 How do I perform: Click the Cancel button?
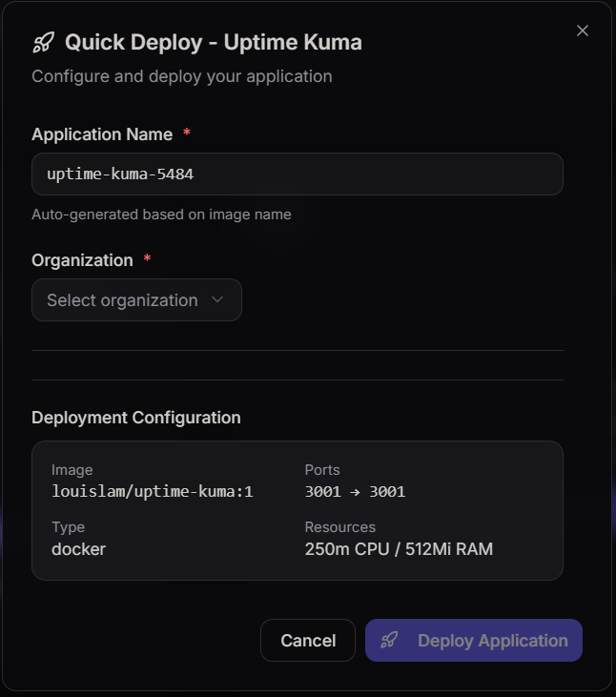tap(308, 640)
